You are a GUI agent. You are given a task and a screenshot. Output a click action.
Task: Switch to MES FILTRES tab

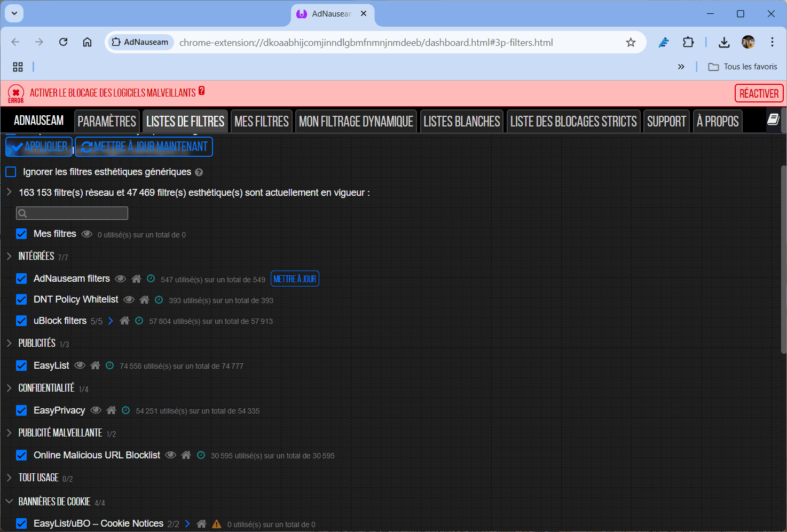(262, 122)
